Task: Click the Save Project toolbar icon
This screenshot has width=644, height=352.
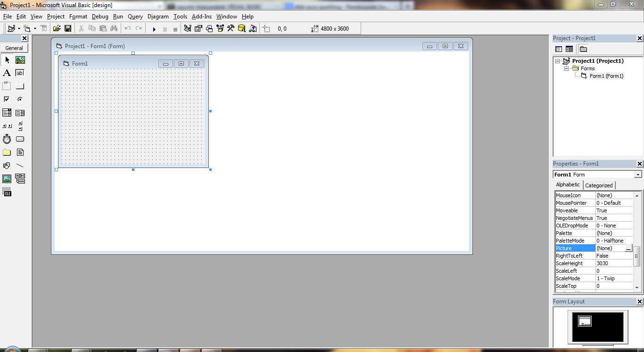Action: [68, 29]
